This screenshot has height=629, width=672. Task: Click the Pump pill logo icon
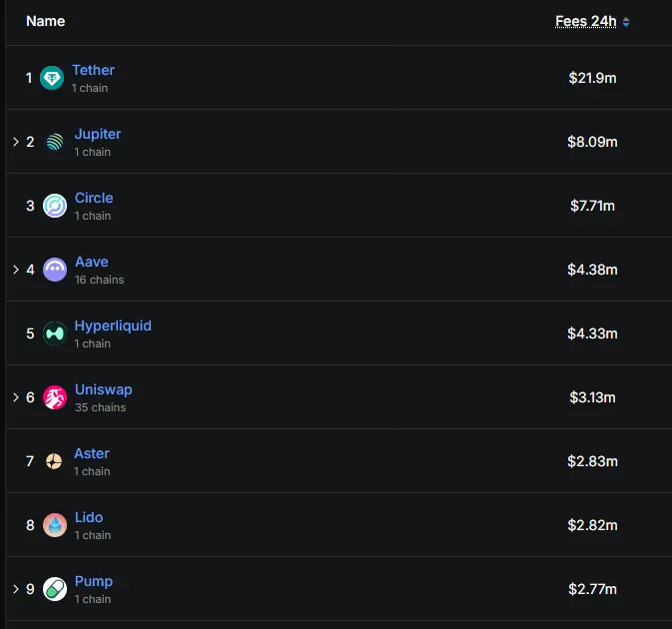[x=55, y=589]
